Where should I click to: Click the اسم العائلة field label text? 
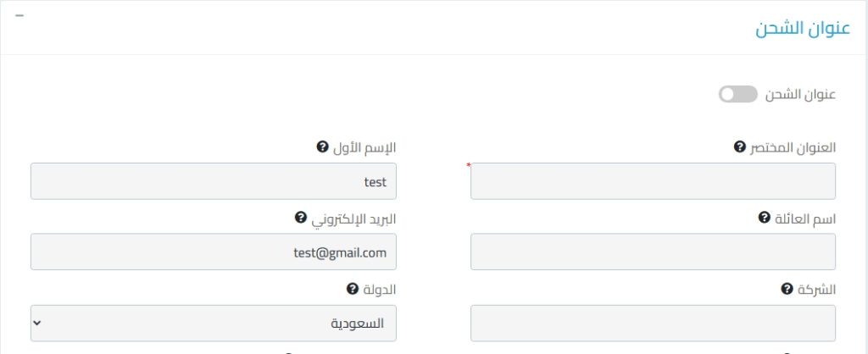click(804, 218)
